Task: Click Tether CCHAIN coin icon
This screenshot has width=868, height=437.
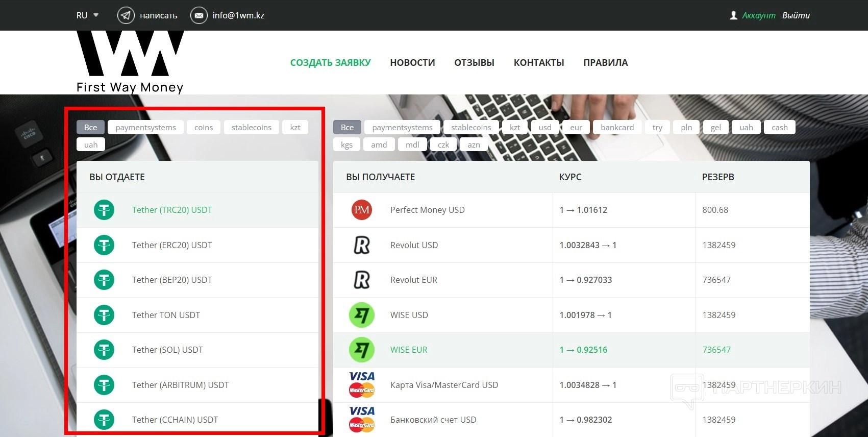Action: [104, 420]
